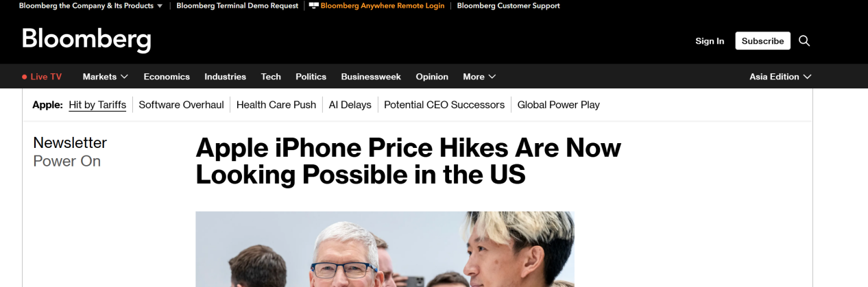
Task: Open the Power On newsletter link
Action: 67,161
